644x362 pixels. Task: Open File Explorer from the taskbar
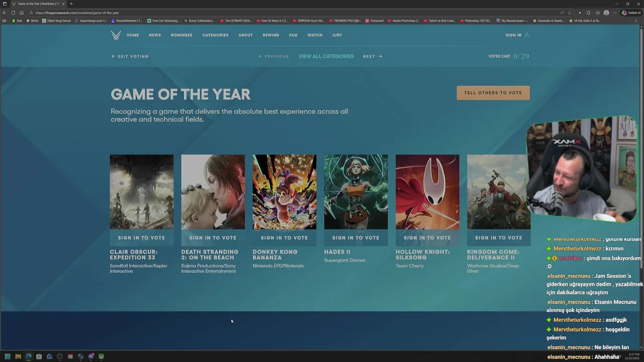point(18,356)
